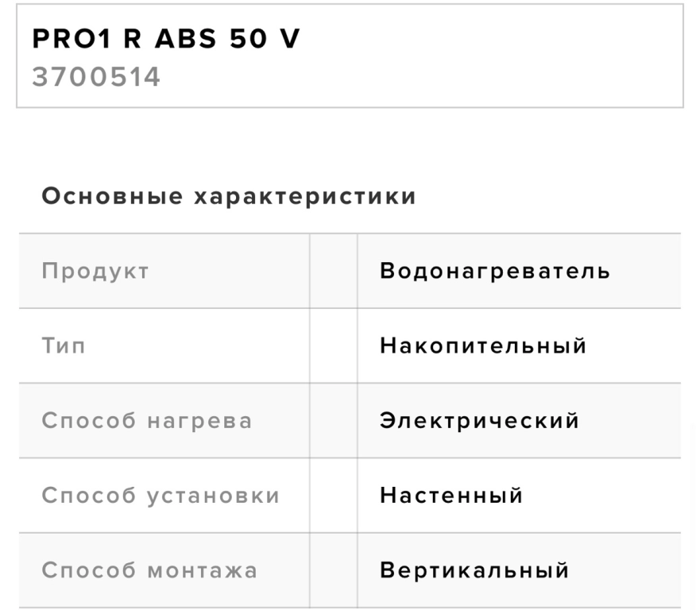The height and width of the screenshot is (610, 700).
Task: Select the Способ установки label
Action: point(160,496)
